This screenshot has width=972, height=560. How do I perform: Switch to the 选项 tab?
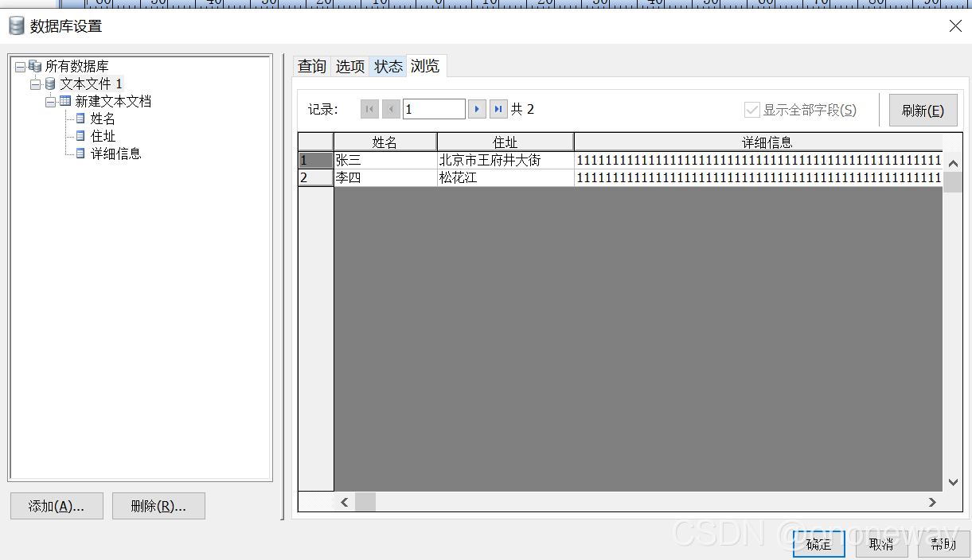349,67
